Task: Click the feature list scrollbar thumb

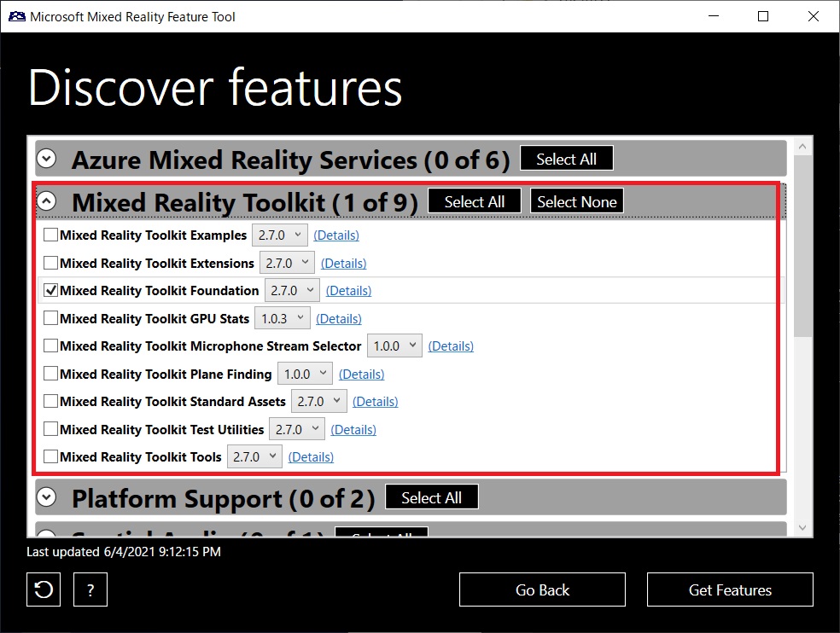Action: [x=802, y=247]
